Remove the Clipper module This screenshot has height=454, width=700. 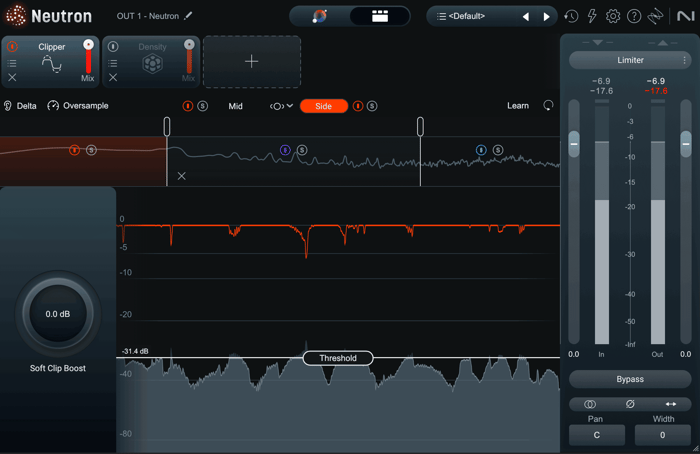coord(12,78)
